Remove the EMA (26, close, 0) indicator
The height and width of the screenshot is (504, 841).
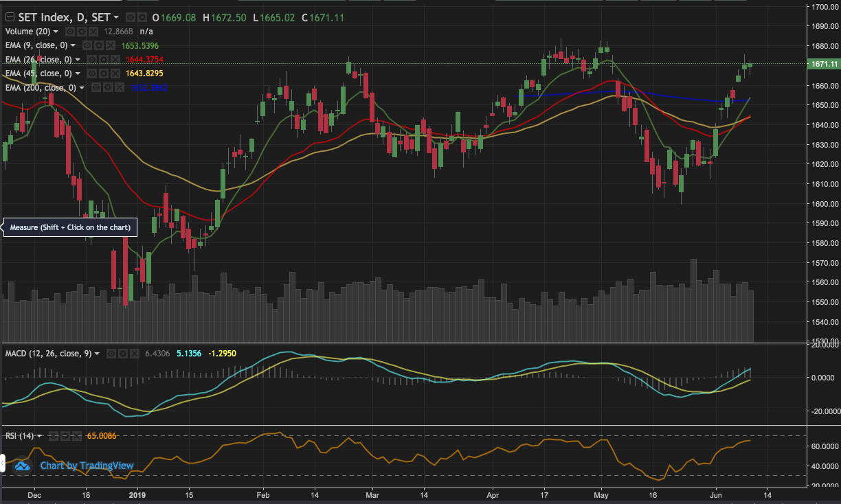pyautogui.click(x=115, y=60)
